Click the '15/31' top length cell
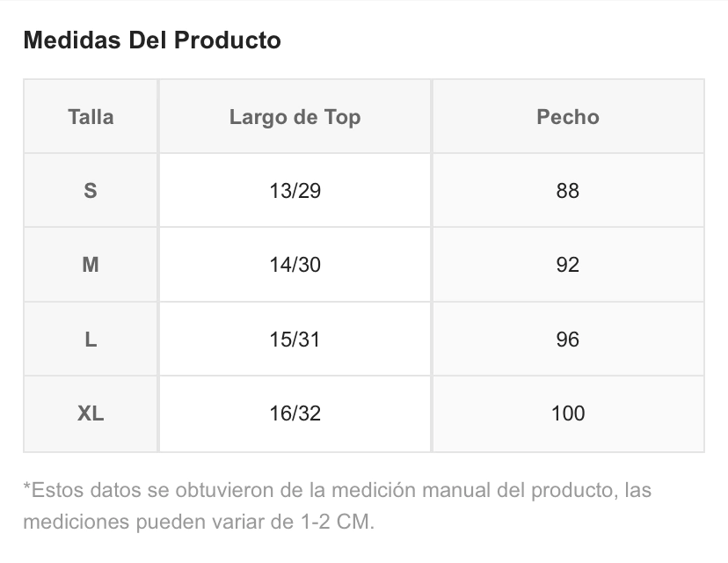728x563 pixels. click(295, 340)
